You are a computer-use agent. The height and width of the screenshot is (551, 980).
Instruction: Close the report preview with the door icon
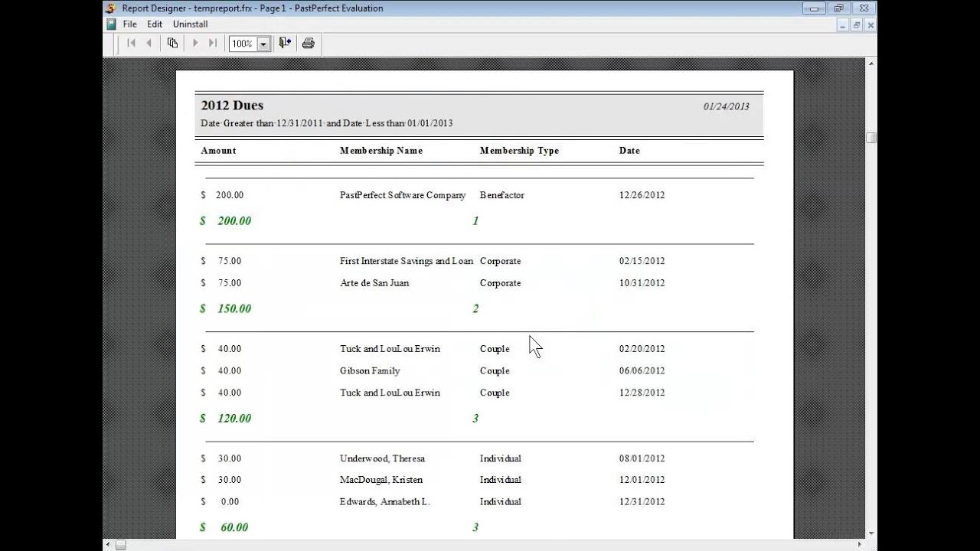point(285,44)
